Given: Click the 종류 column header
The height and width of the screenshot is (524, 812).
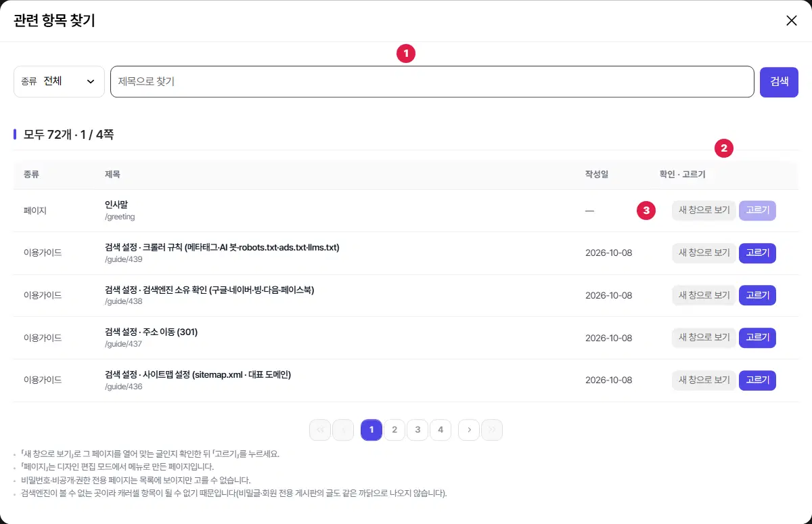Looking at the screenshot, I should 31,175.
